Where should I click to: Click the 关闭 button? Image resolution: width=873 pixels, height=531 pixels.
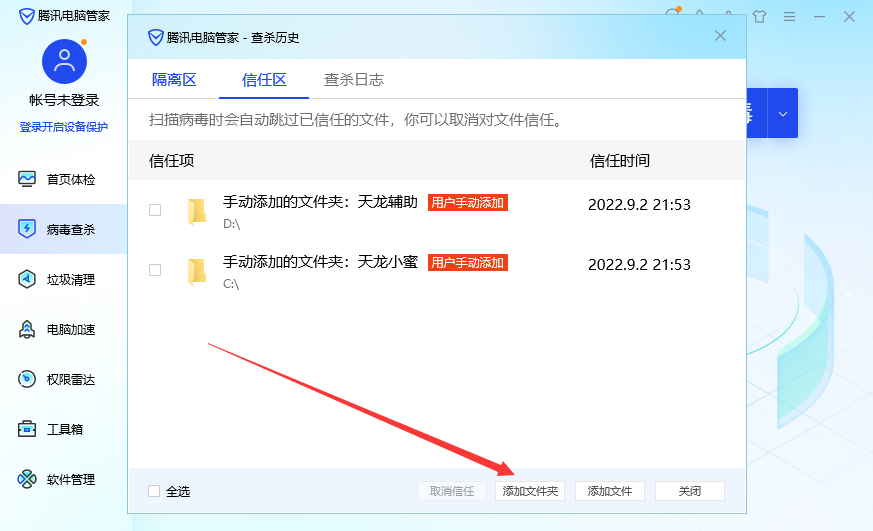[690, 491]
